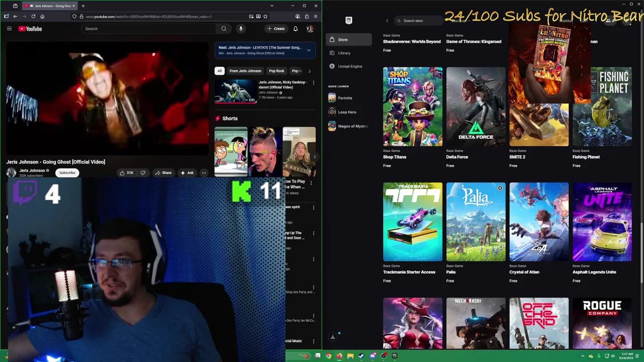
Task: Click Shadowverse: Worlds Beyond title
Action: 412,41
